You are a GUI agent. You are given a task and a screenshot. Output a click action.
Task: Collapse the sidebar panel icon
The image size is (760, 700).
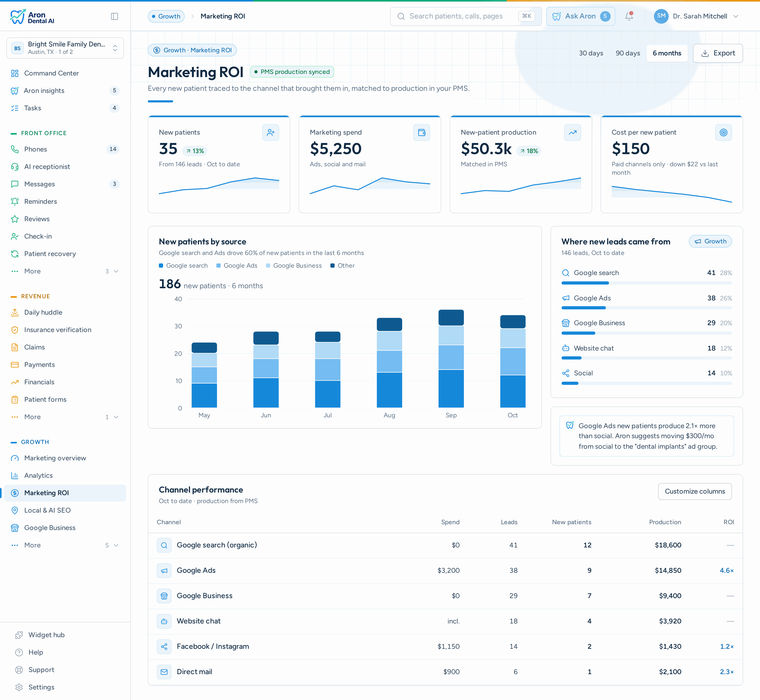114,16
